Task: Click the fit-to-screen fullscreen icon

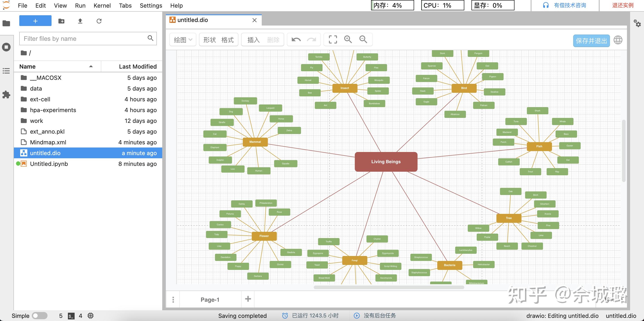Action: pos(333,39)
